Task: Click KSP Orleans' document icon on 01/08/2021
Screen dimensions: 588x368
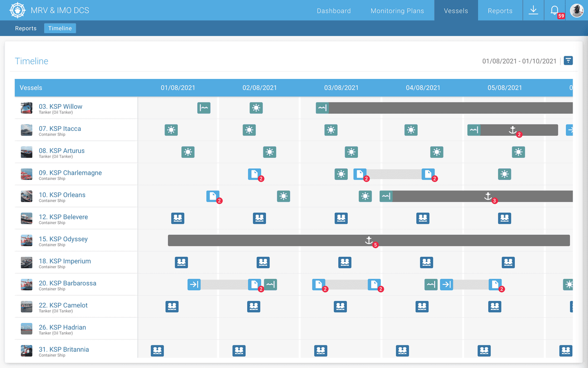Action: [x=213, y=196]
